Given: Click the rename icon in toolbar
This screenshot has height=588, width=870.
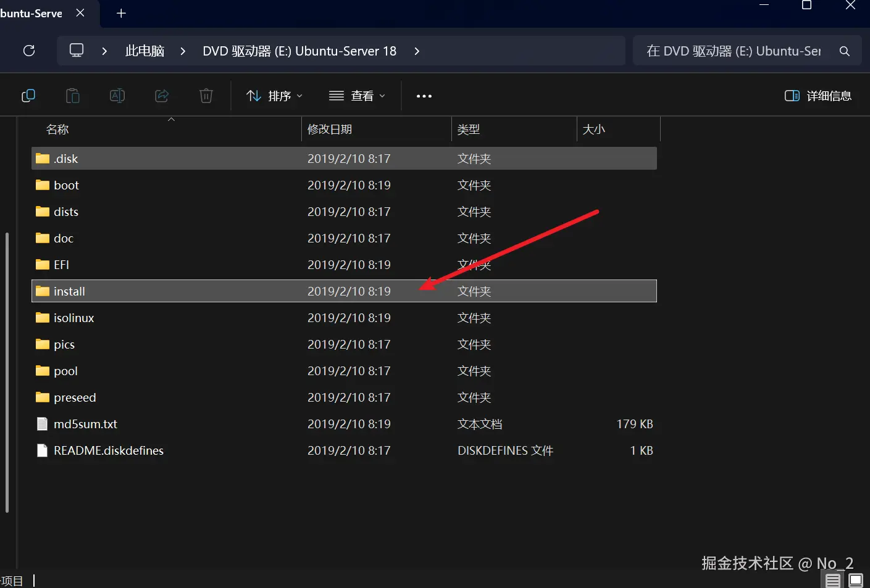Looking at the screenshot, I should [x=117, y=96].
